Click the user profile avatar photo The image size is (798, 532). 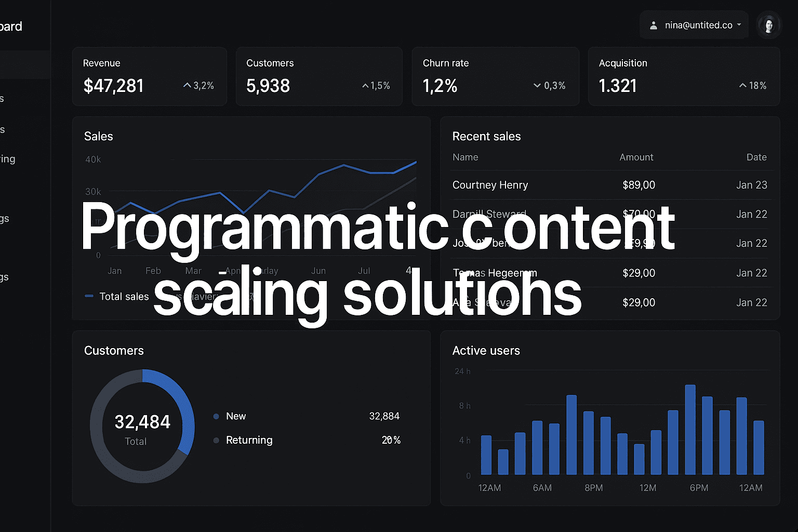pos(769,25)
